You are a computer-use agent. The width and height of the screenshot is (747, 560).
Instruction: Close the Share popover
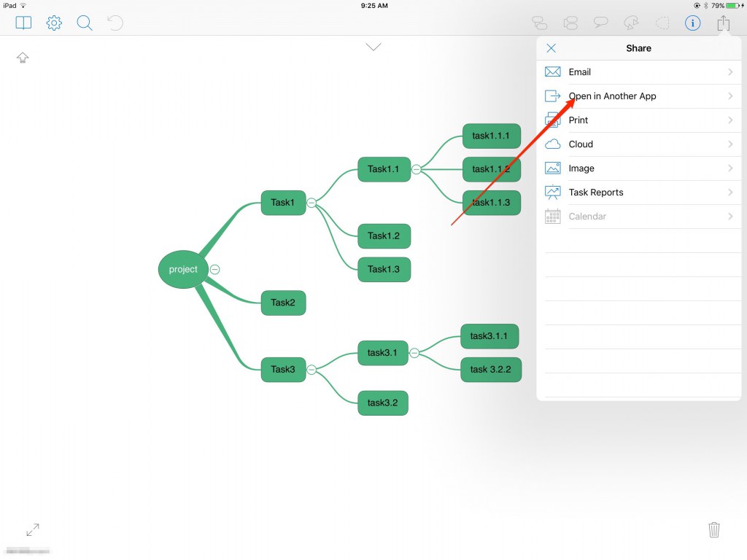551,48
